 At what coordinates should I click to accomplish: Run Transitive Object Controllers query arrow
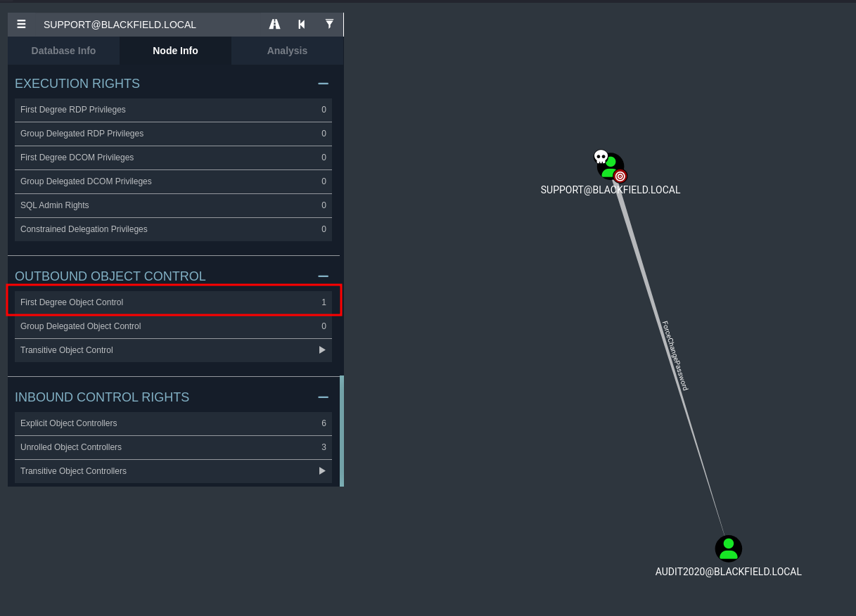pos(322,471)
